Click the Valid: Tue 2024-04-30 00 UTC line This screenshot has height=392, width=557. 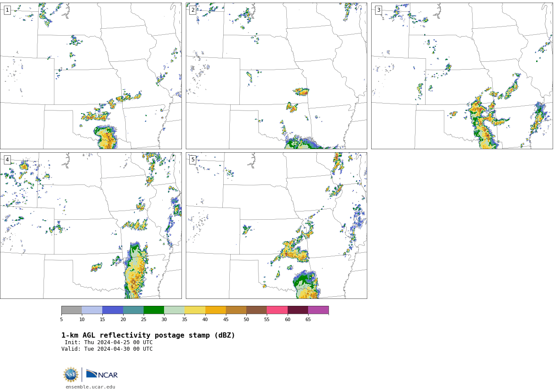point(107,349)
